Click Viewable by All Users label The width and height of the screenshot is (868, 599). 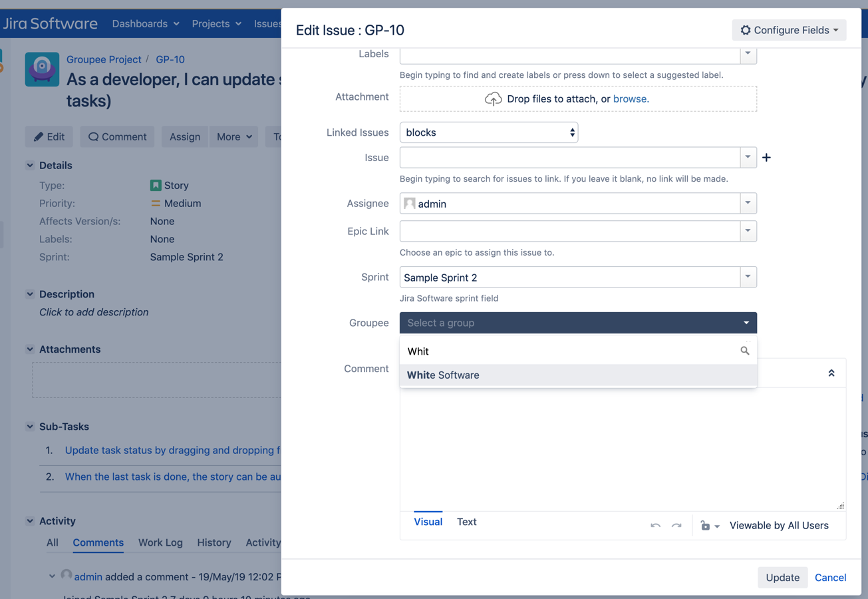coord(779,526)
